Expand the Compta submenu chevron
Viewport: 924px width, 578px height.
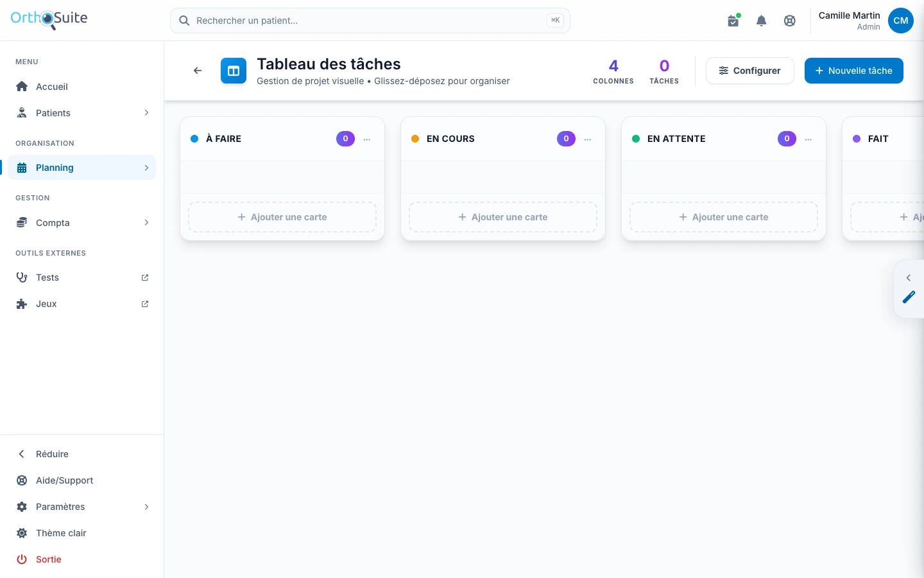coord(146,223)
